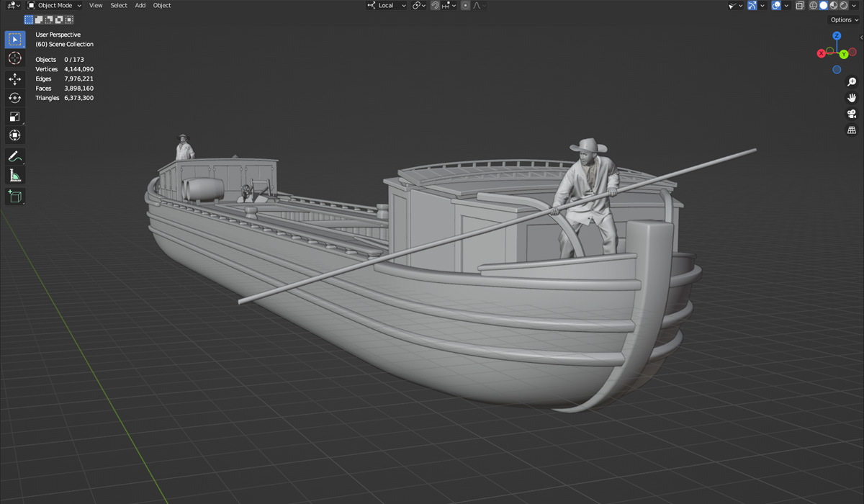Viewport: 864px width, 504px height.
Task: Choose the Move tool
Action: click(15, 79)
